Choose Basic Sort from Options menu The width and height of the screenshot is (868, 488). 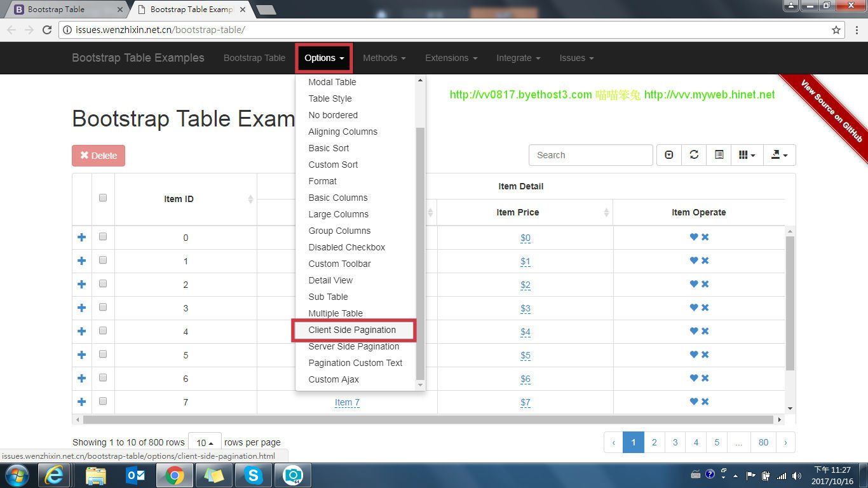pyautogui.click(x=354, y=148)
